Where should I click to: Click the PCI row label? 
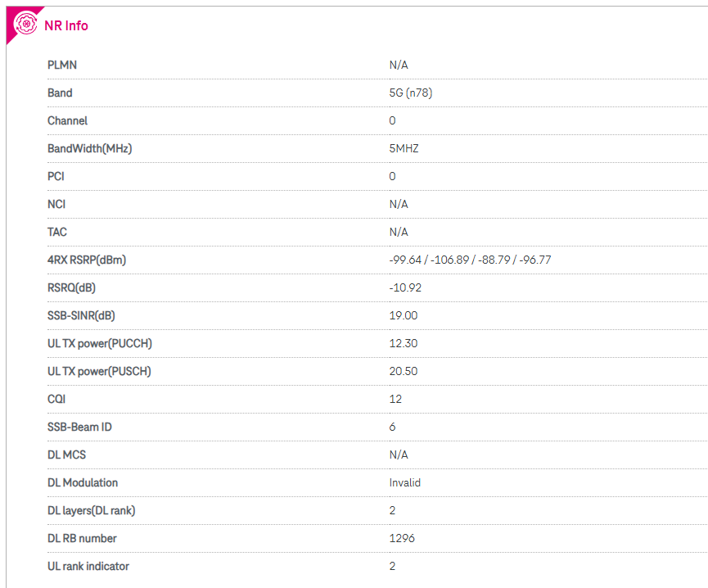click(56, 177)
